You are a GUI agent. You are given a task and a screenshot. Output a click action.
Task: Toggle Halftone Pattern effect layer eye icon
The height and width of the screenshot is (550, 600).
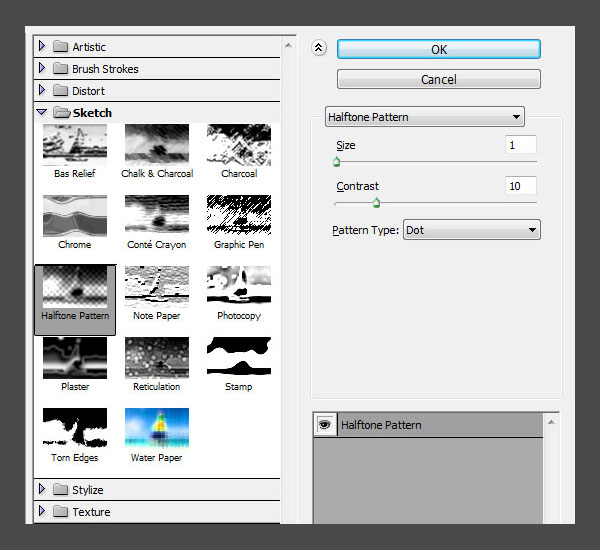(x=325, y=425)
